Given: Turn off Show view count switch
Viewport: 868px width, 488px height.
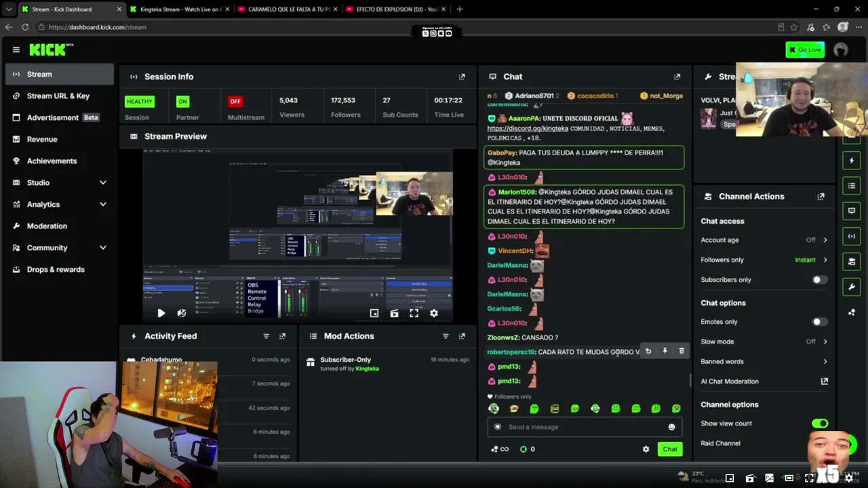Looking at the screenshot, I should click(820, 424).
